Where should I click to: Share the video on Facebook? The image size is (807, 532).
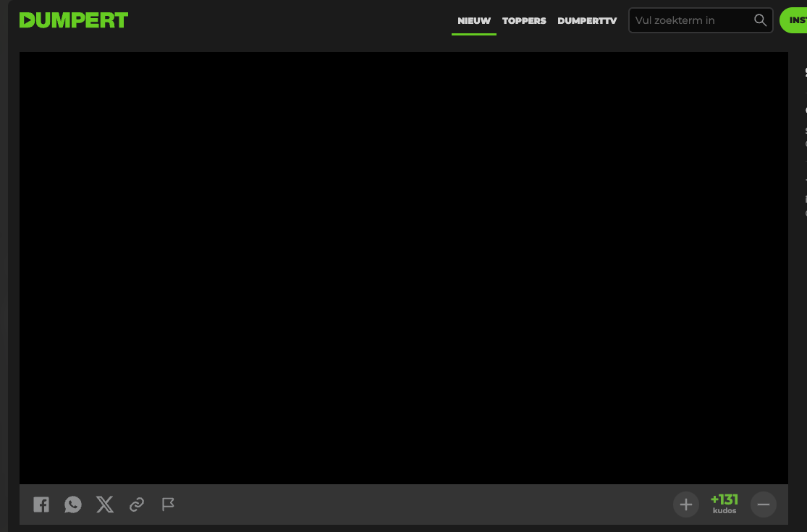[x=41, y=504]
